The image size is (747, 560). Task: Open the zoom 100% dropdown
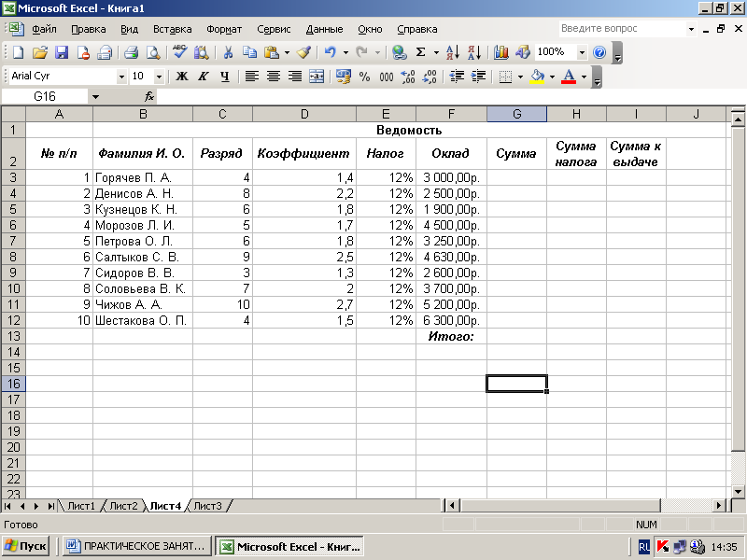[582, 52]
